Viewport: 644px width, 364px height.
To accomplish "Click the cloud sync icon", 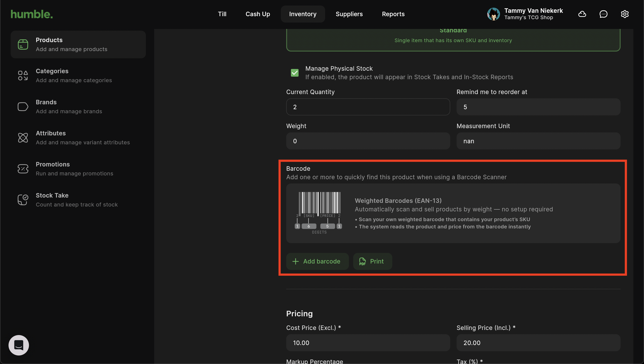I will click(582, 14).
